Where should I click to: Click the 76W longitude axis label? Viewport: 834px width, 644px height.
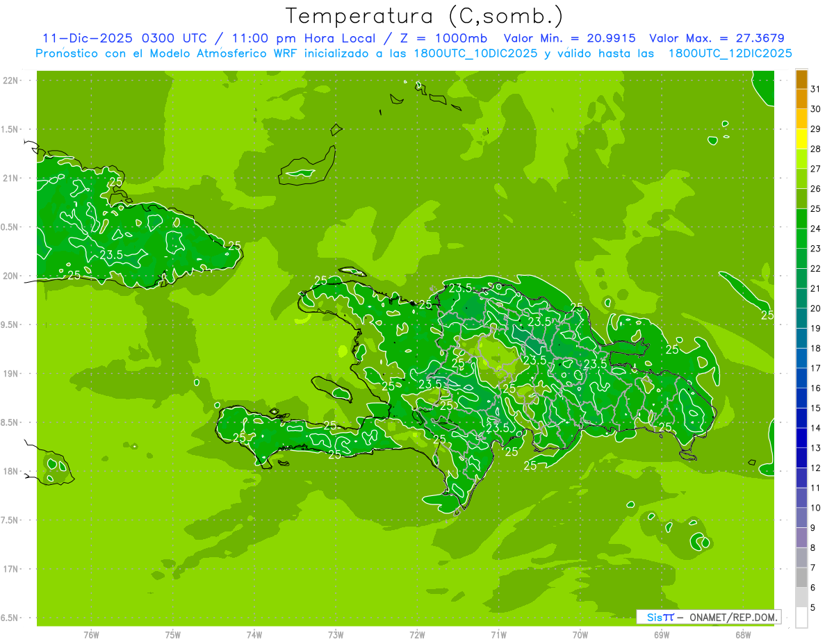tap(91, 634)
